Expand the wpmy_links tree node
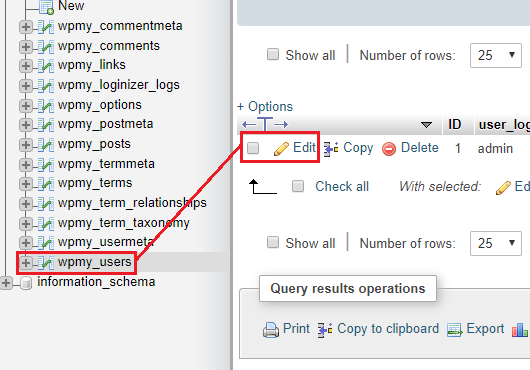 26,66
